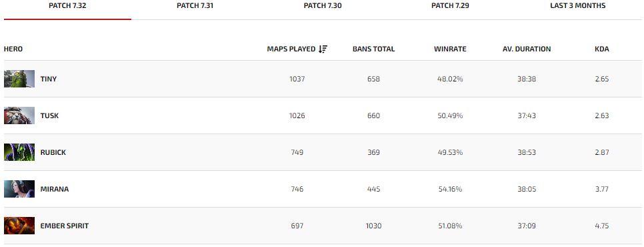The width and height of the screenshot is (644, 247).
Task: Select the Patch 7.32 tab
Action: tap(67, 6)
